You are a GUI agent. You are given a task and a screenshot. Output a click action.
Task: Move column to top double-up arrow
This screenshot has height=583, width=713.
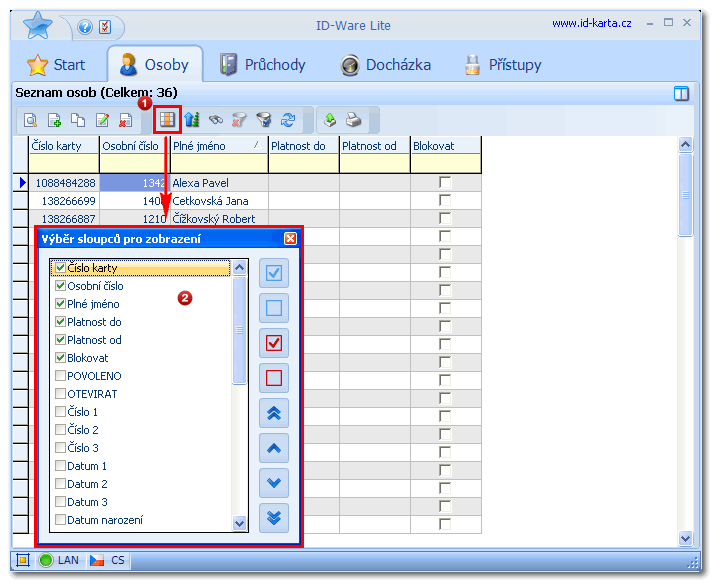(x=274, y=413)
